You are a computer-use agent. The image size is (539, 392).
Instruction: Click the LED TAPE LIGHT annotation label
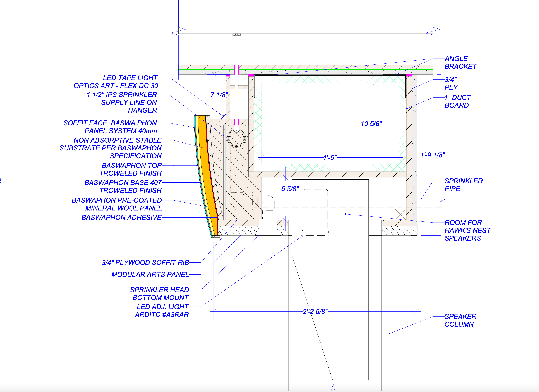click(x=130, y=78)
